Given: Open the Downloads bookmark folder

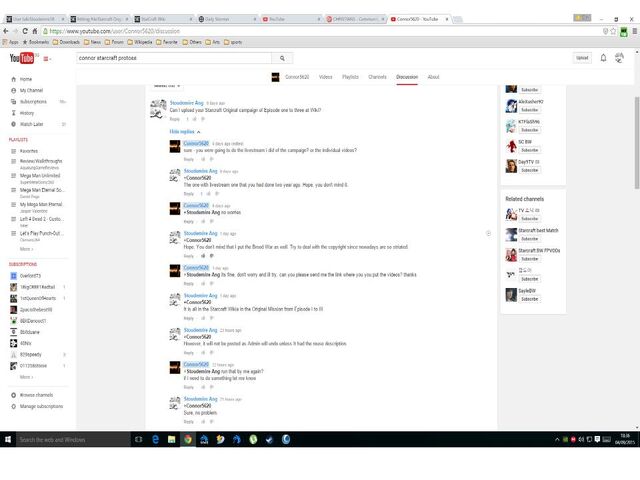Looking at the screenshot, I should pos(66,42).
